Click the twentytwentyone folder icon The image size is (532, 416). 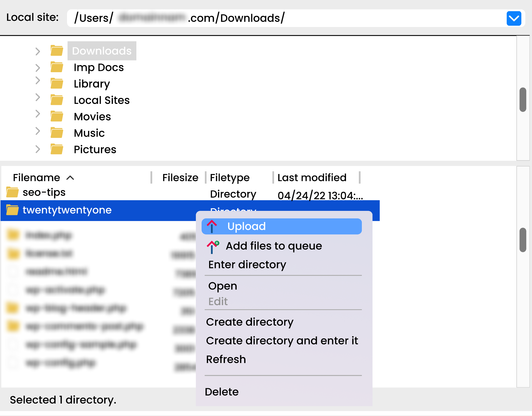pos(12,210)
